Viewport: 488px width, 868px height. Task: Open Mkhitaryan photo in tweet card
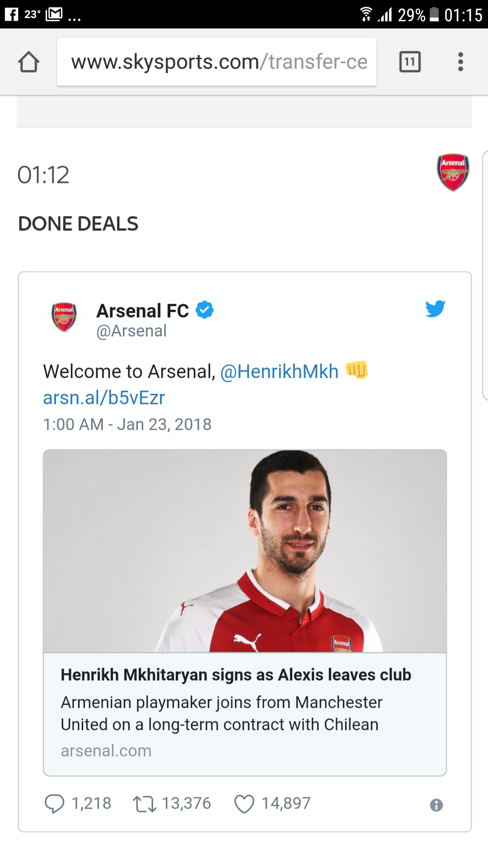[244, 551]
